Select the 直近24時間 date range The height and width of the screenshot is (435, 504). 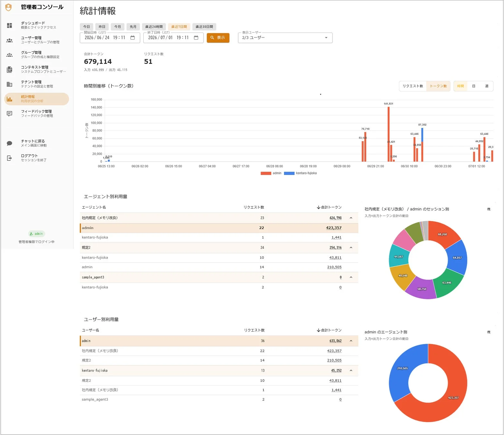click(x=154, y=27)
